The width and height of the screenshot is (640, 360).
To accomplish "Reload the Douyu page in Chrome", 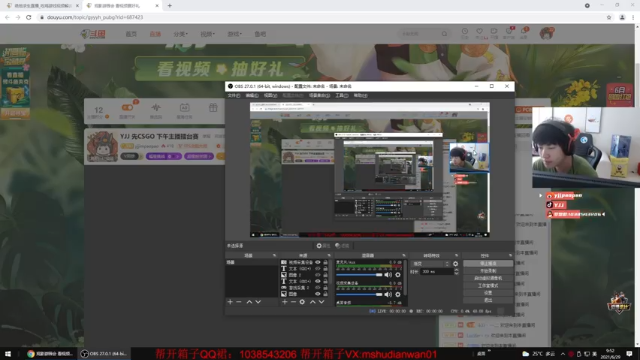I will click(x=29, y=17).
